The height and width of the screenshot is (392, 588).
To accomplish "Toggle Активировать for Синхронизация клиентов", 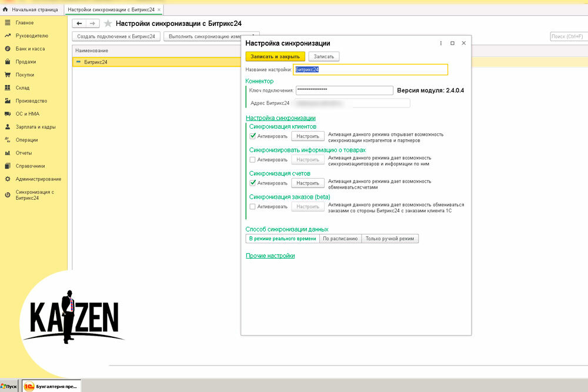I will (253, 136).
